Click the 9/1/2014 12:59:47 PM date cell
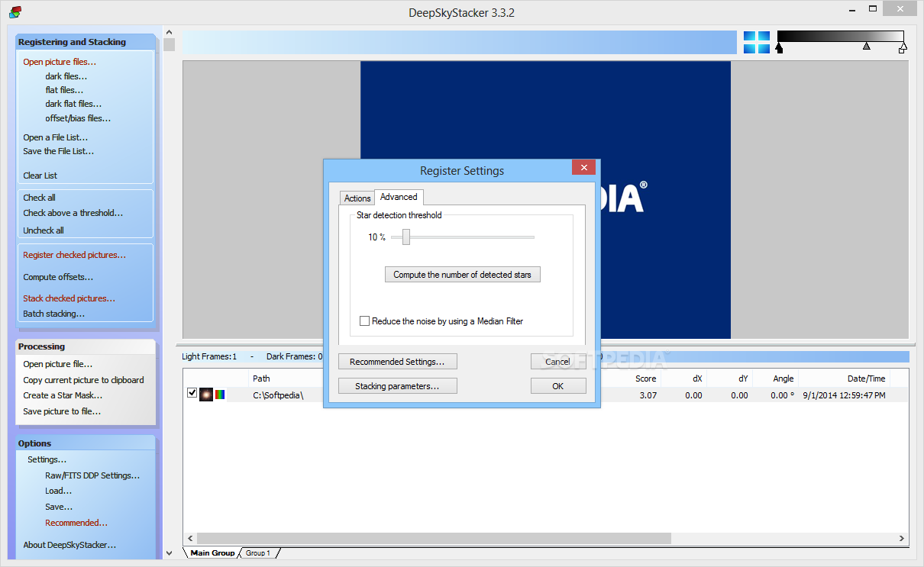Image resolution: width=924 pixels, height=567 pixels. tap(844, 395)
